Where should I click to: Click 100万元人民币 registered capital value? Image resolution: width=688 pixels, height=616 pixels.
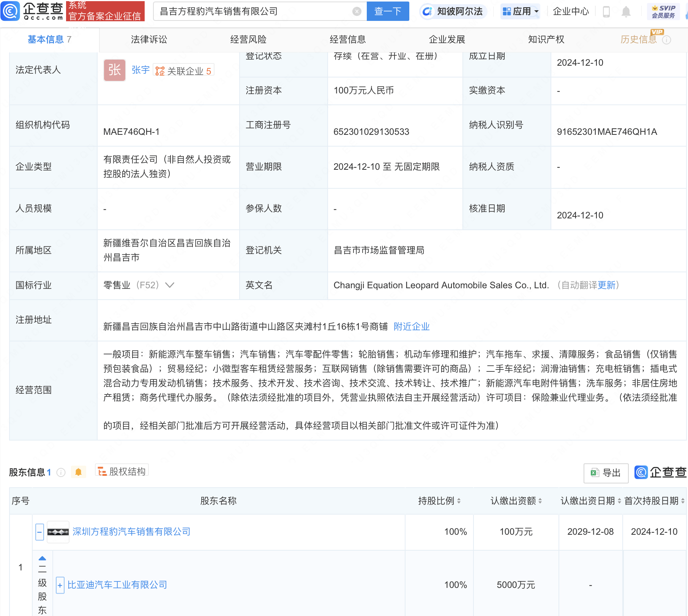(x=364, y=90)
